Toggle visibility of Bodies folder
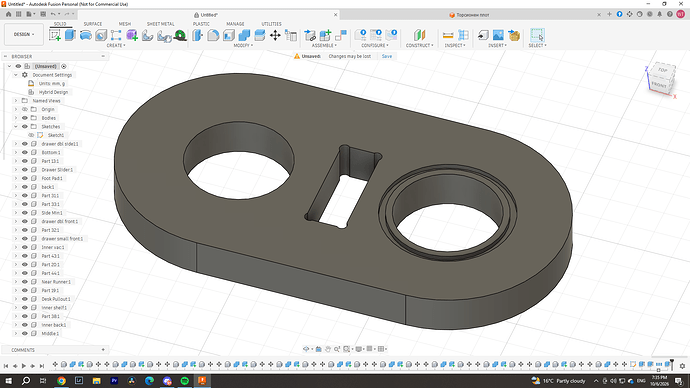 tap(25, 118)
